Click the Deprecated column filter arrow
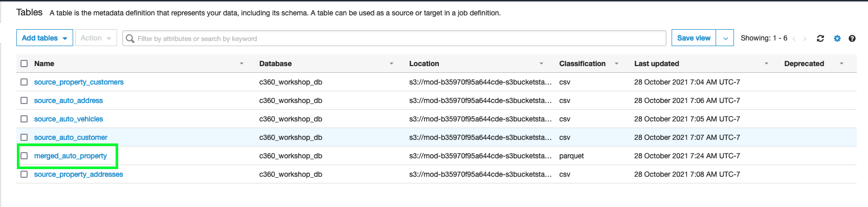This screenshot has height=207, width=868. 841,64
